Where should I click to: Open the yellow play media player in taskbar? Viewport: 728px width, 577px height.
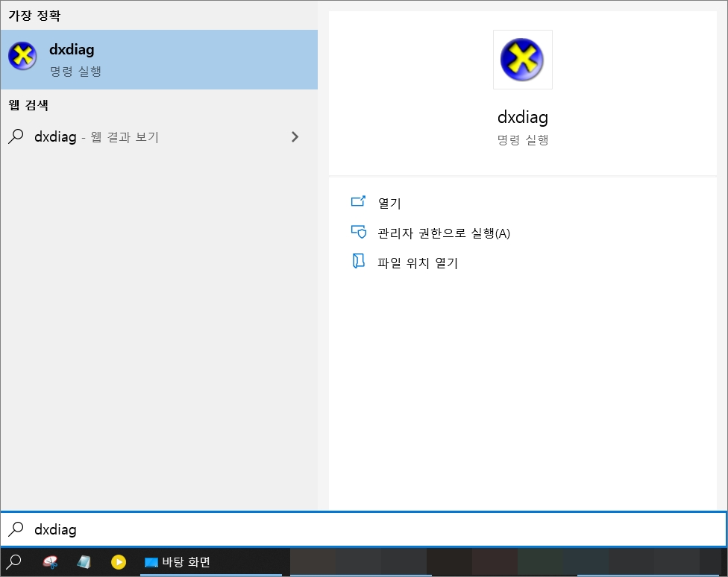coord(119,562)
